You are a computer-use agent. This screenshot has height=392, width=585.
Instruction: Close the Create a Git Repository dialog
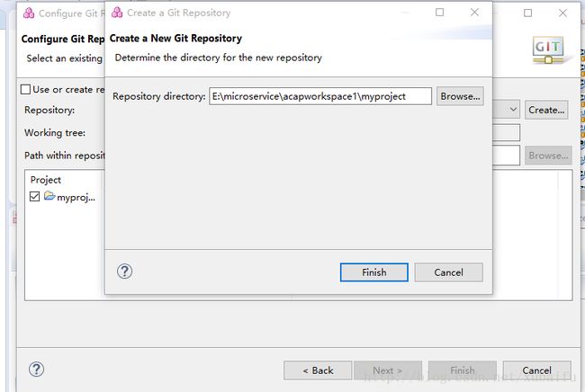pos(474,13)
